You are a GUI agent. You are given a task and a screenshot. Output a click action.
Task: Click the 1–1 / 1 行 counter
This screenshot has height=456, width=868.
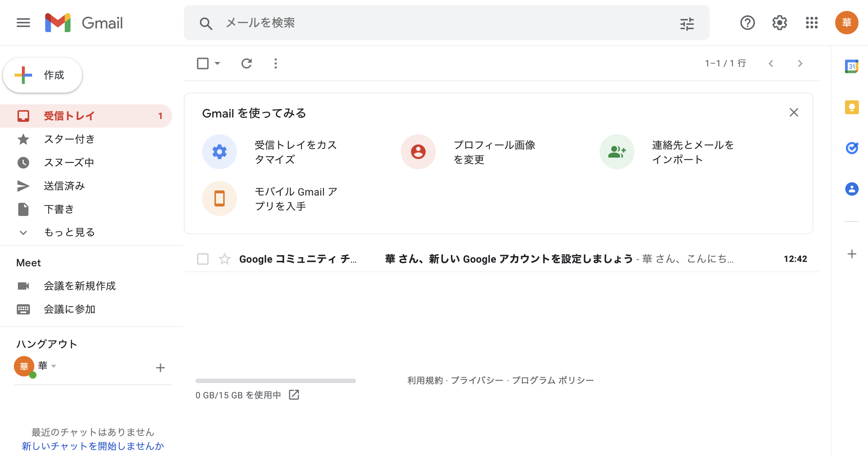tap(725, 63)
